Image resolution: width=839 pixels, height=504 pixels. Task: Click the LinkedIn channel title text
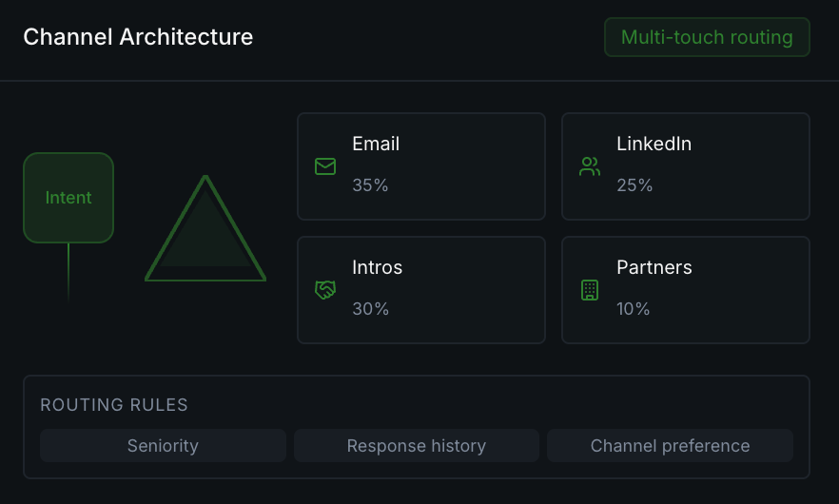tap(654, 145)
